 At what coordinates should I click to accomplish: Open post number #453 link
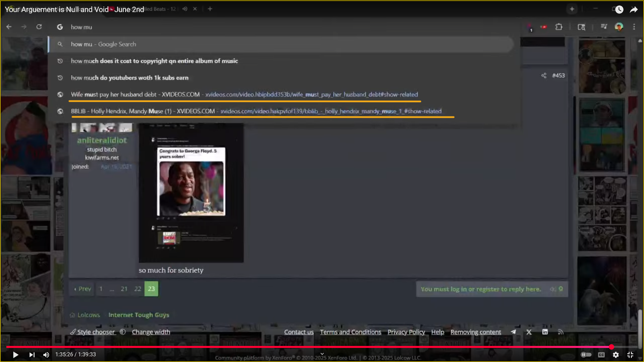558,75
